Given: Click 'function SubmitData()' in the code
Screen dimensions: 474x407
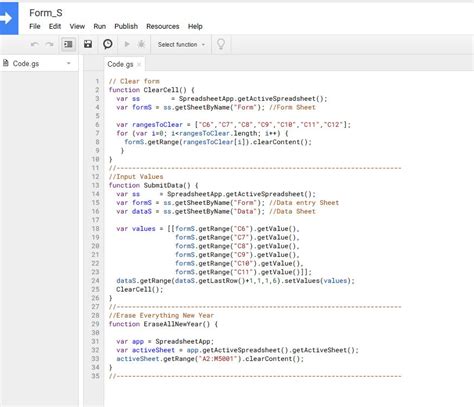Looking at the screenshot, I should (x=154, y=185).
